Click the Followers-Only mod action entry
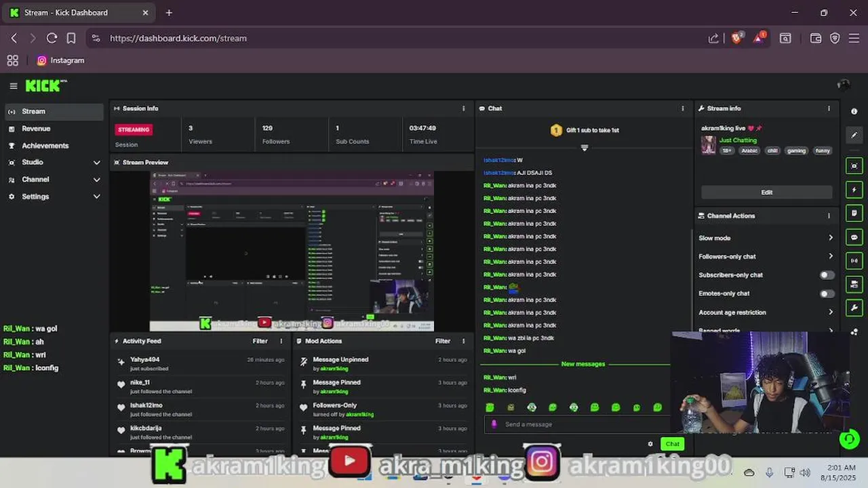 [384, 409]
